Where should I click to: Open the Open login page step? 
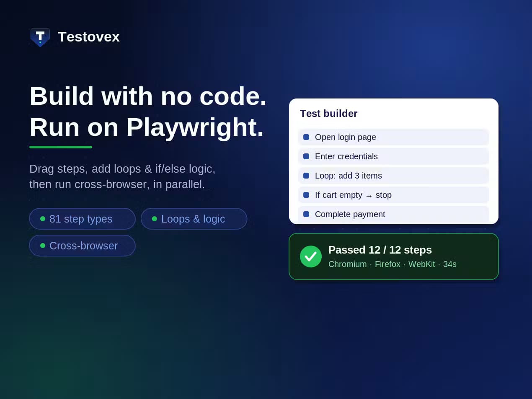pos(393,137)
